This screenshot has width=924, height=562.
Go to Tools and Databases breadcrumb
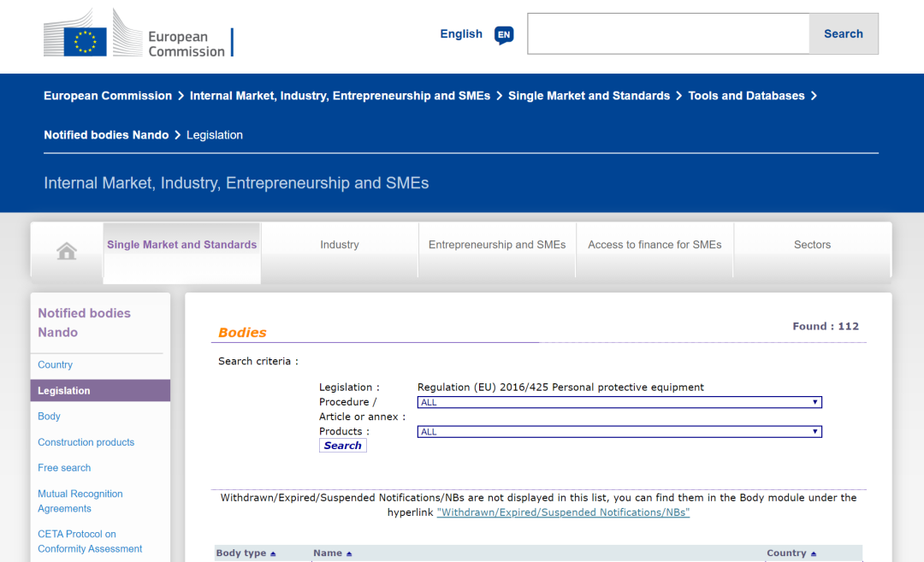tap(746, 96)
